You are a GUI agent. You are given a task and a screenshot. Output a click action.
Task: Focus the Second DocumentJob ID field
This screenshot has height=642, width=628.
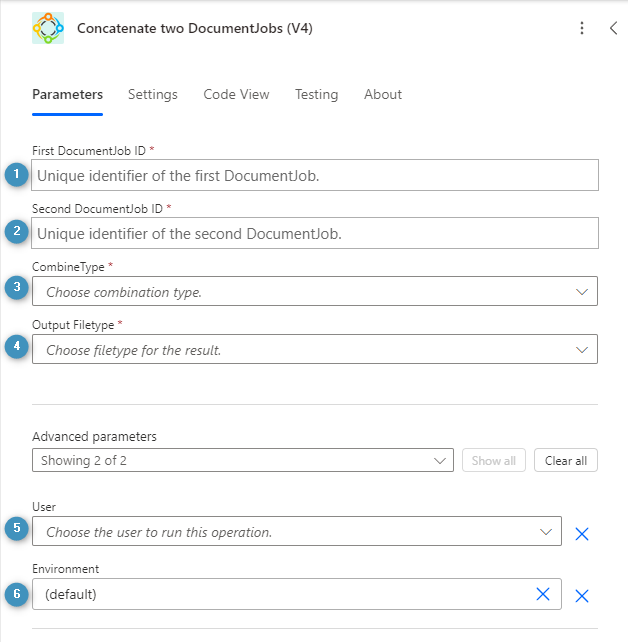[315, 233]
